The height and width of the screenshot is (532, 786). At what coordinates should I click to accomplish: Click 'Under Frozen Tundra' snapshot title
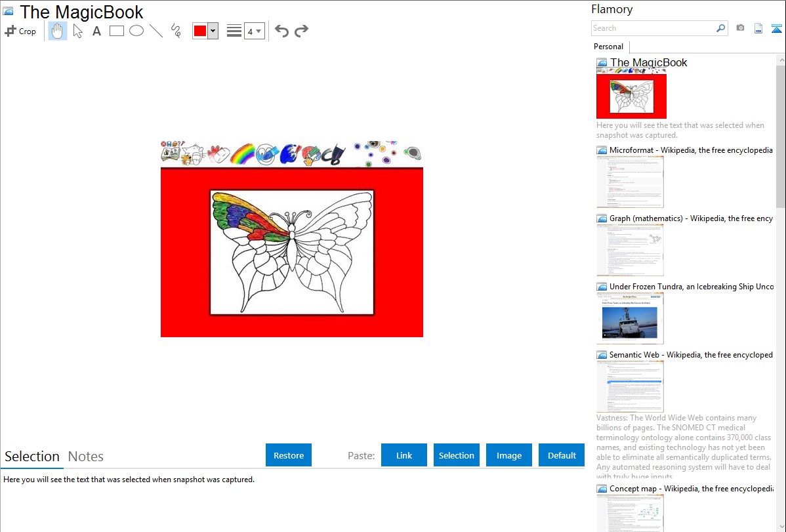(x=692, y=286)
